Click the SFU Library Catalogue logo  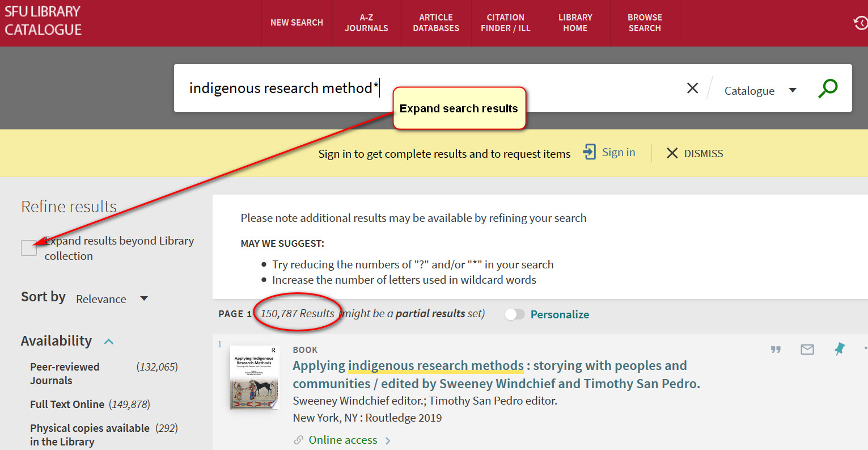(43, 20)
